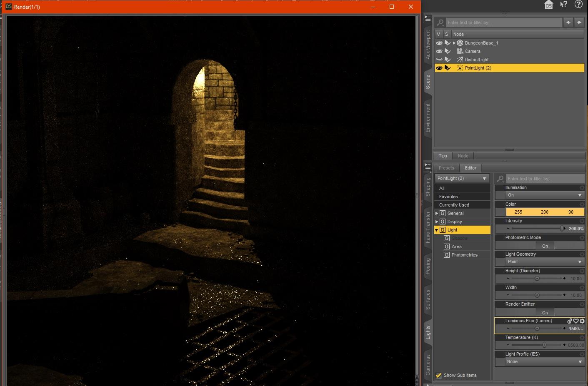Screen dimensions: 588x386
Task: Hide the PointLight (2) node
Action: pyautogui.click(x=439, y=68)
